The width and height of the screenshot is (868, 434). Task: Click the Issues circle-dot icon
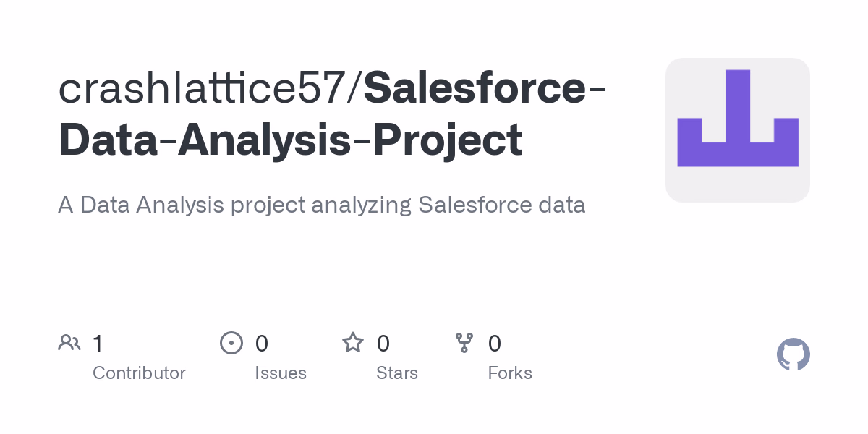point(231,343)
